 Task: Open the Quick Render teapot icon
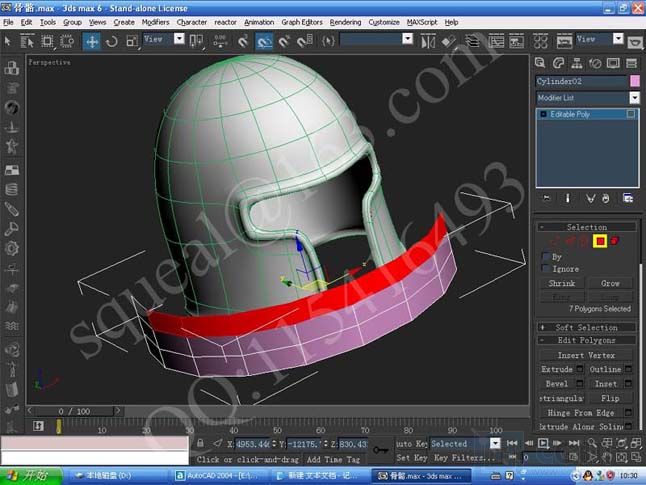pyautogui.click(x=635, y=42)
